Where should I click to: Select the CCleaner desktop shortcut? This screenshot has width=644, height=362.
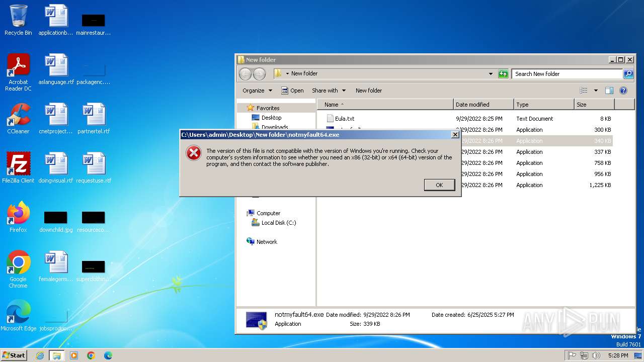pos(18,119)
